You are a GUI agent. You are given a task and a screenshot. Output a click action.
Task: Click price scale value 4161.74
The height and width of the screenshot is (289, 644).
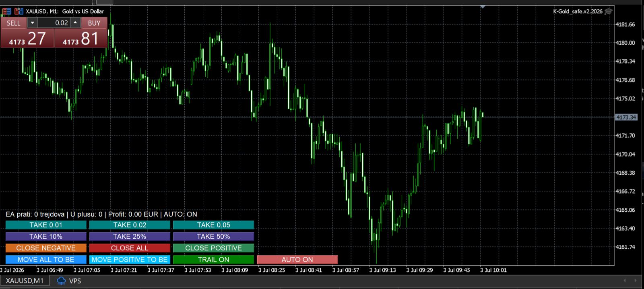[x=625, y=247]
